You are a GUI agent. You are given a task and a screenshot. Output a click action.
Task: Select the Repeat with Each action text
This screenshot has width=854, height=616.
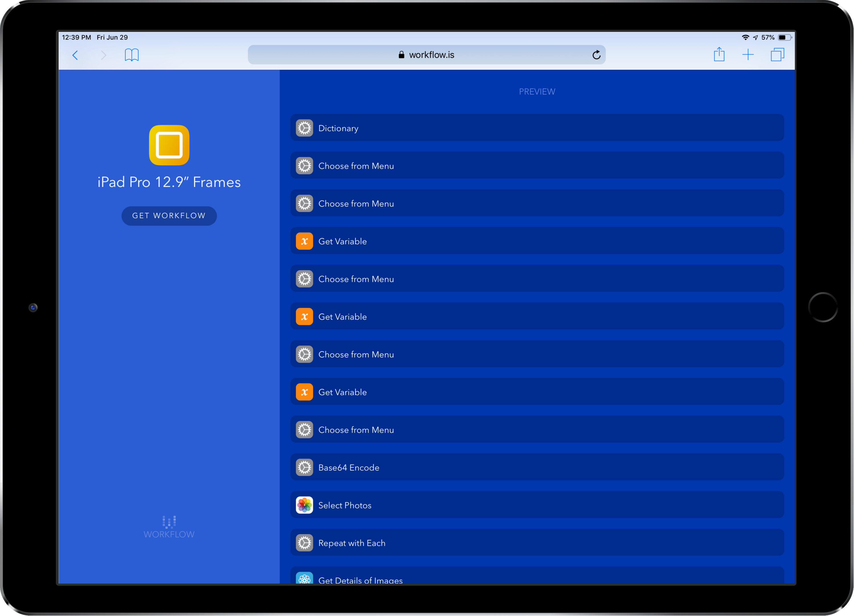(352, 543)
